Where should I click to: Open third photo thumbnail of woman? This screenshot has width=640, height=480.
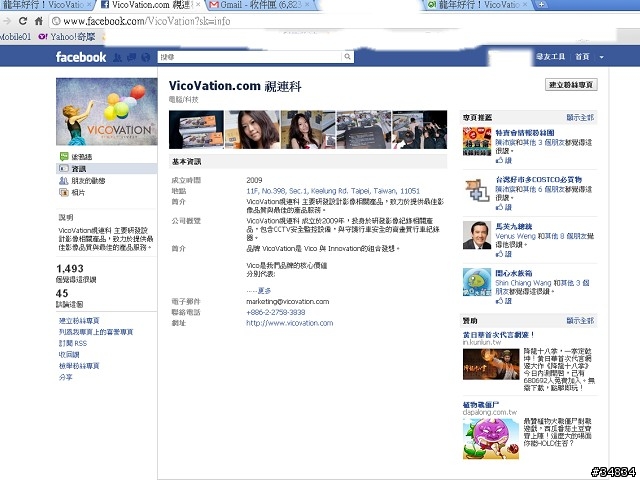(x=308, y=129)
